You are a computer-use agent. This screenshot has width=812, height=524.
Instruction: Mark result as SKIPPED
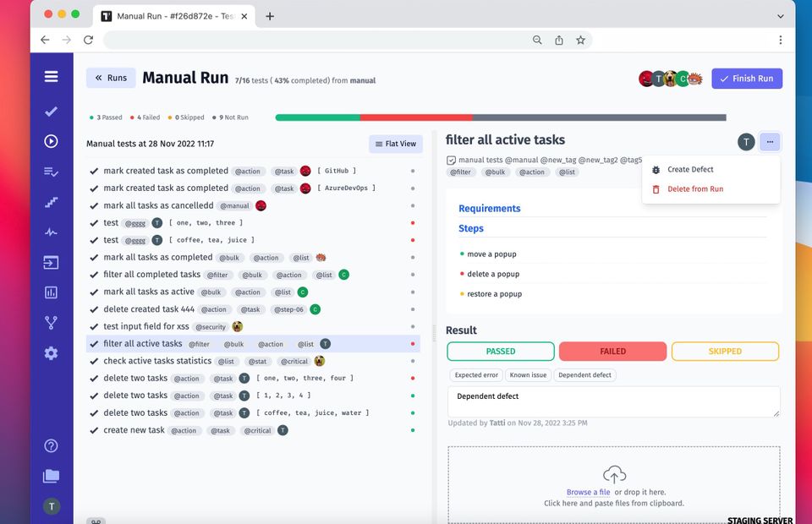[x=725, y=352]
